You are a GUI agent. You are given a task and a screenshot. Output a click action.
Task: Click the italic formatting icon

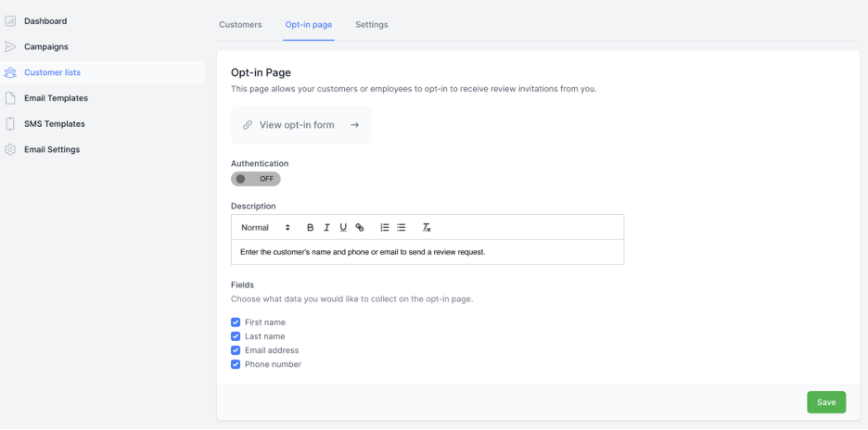(326, 228)
